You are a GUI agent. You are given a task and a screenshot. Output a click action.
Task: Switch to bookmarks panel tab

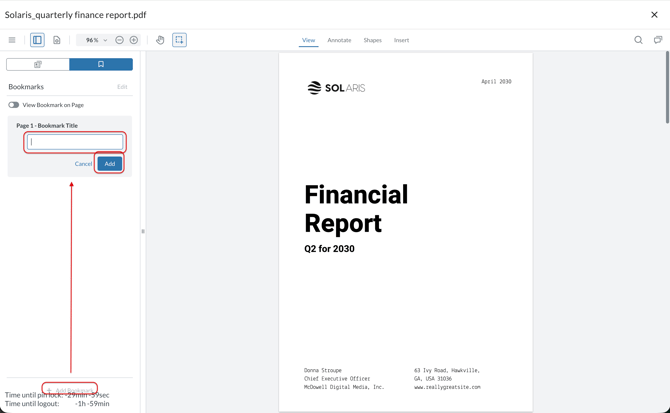point(101,64)
